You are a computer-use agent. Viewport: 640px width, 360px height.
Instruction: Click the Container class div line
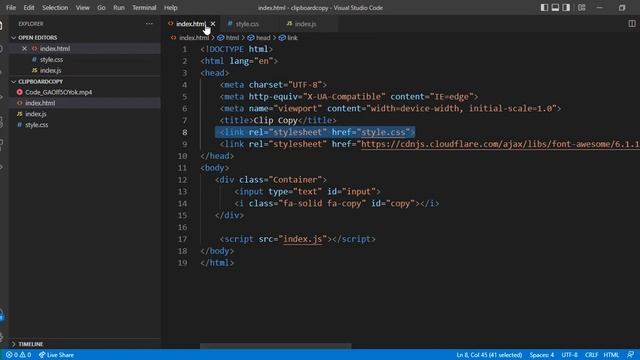click(271, 180)
